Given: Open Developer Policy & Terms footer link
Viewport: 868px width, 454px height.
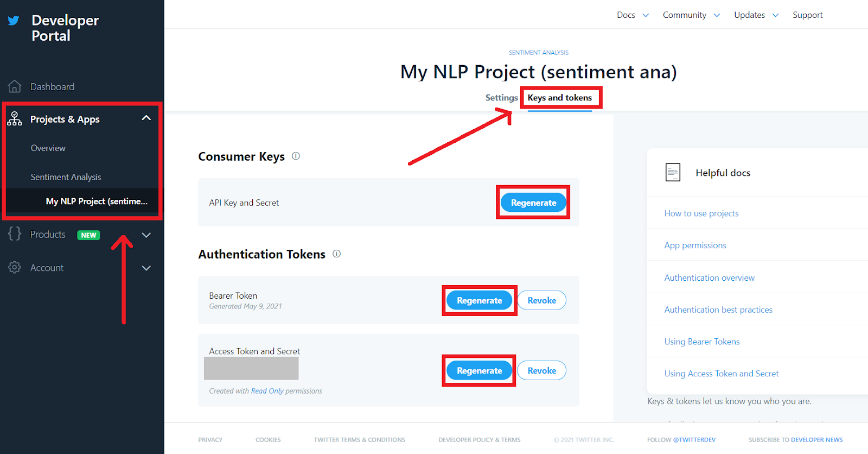Looking at the screenshot, I should click(480, 440).
